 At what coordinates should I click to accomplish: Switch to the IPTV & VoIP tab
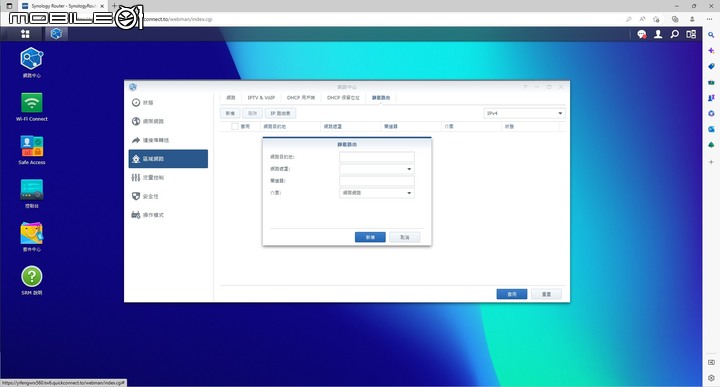[261, 97]
